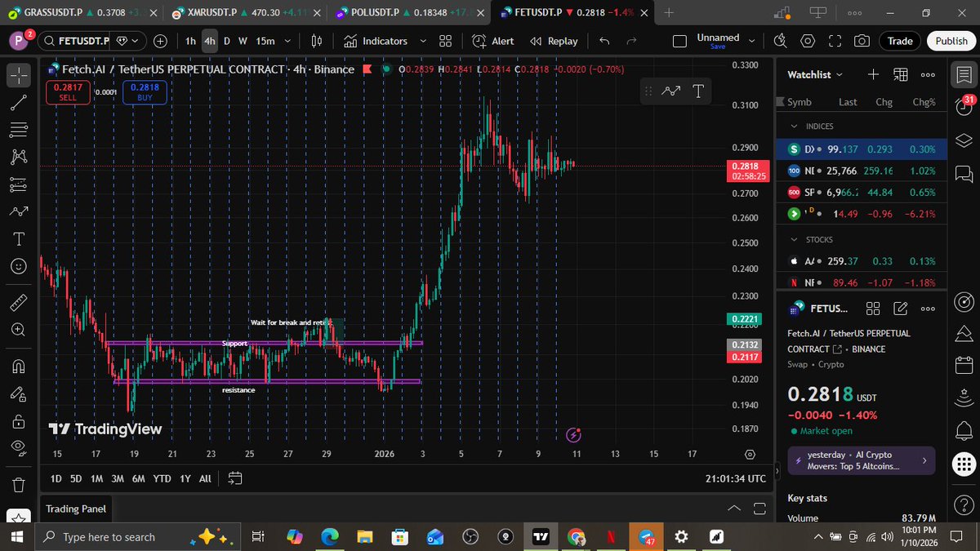Toggle magnet mode for drawings
Viewport: 980px width, 551px height.
19,367
